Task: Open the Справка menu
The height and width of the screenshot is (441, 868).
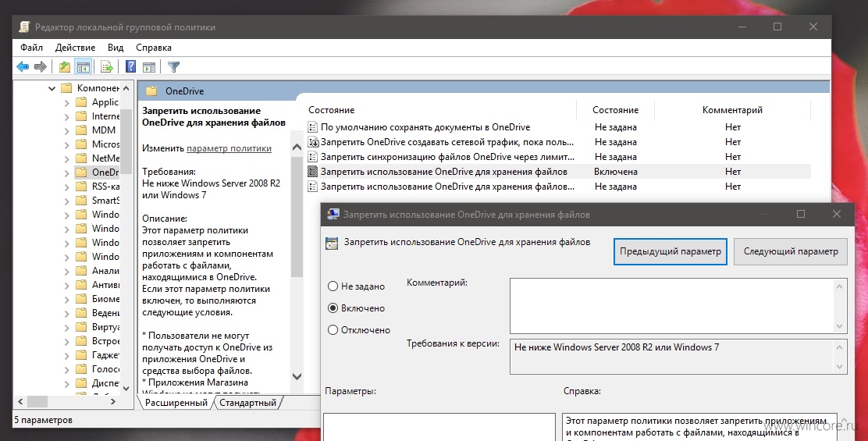Action: tap(154, 48)
